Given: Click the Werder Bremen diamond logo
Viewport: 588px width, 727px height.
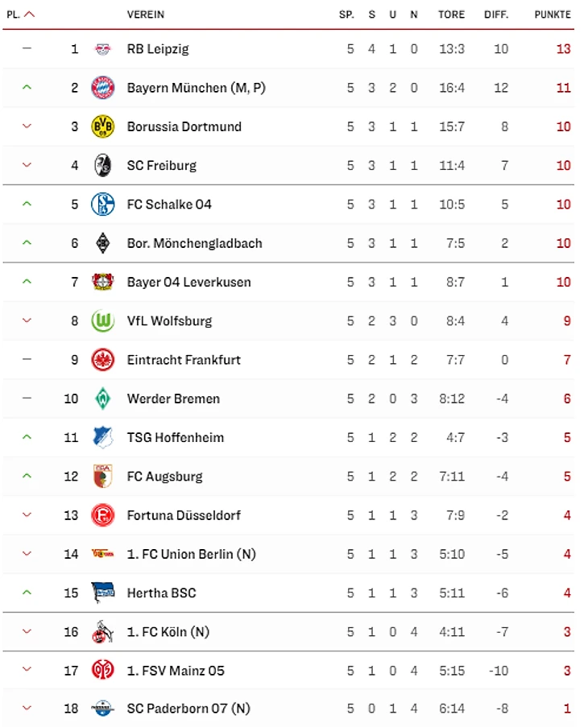Looking at the screenshot, I should click(x=102, y=399).
